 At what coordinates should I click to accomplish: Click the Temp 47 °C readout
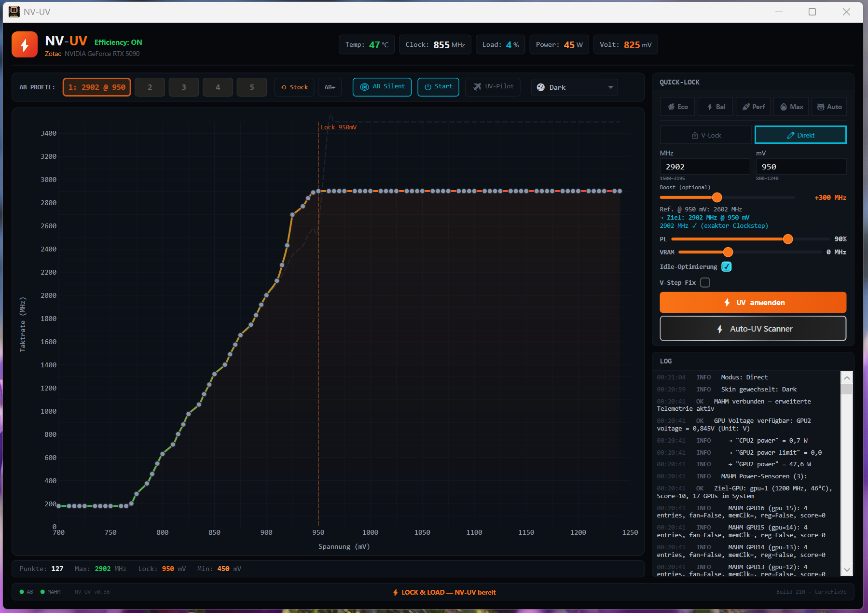(367, 45)
